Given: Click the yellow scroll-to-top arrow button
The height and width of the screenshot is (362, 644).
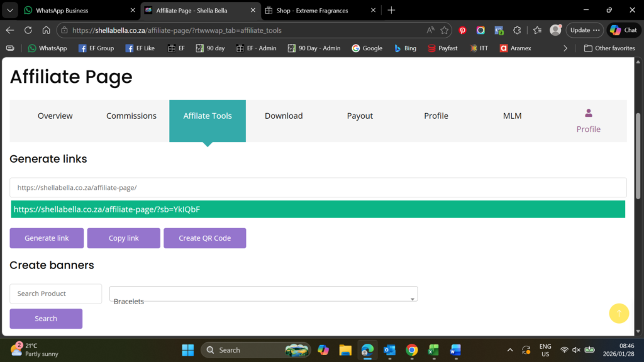Looking at the screenshot, I should point(618,313).
